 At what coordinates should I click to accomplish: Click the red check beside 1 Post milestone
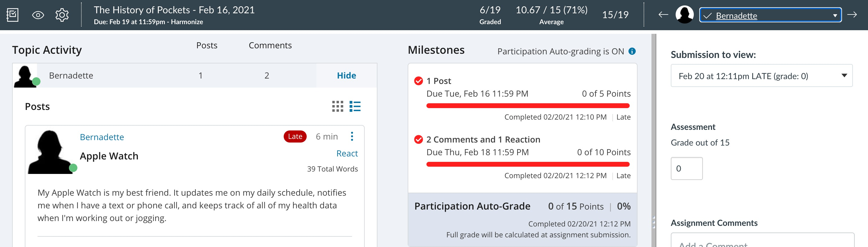point(418,81)
